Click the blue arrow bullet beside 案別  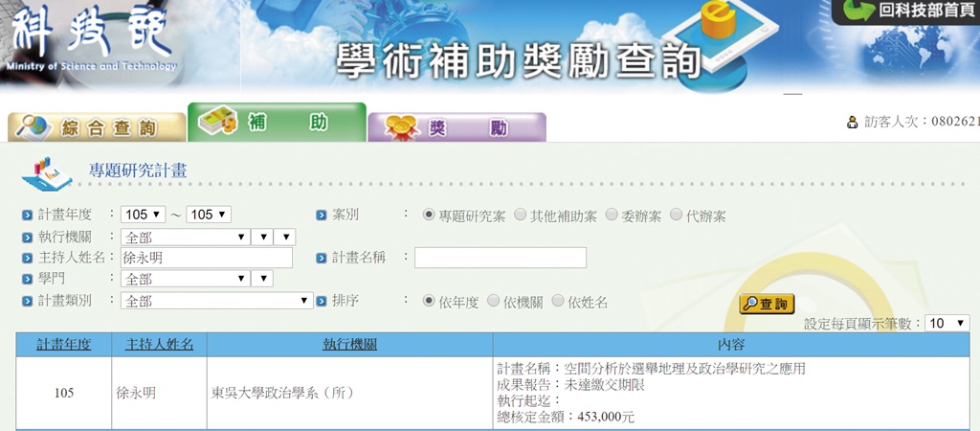coord(322,215)
